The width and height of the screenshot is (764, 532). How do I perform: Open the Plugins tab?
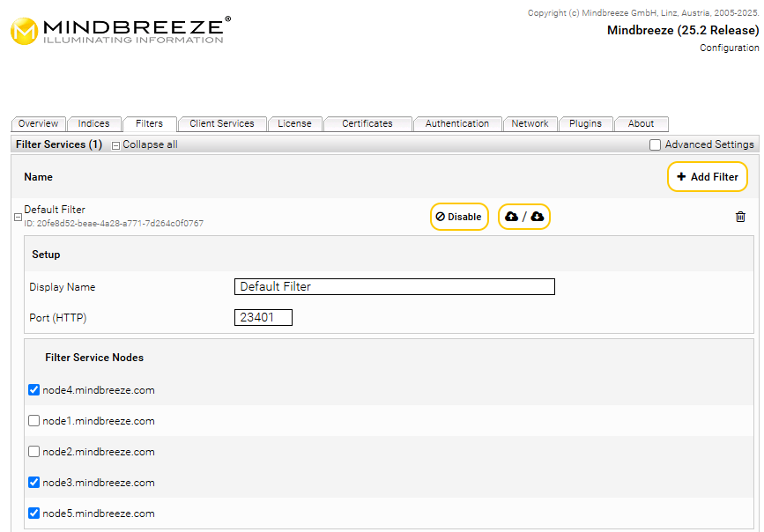[x=586, y=123]
